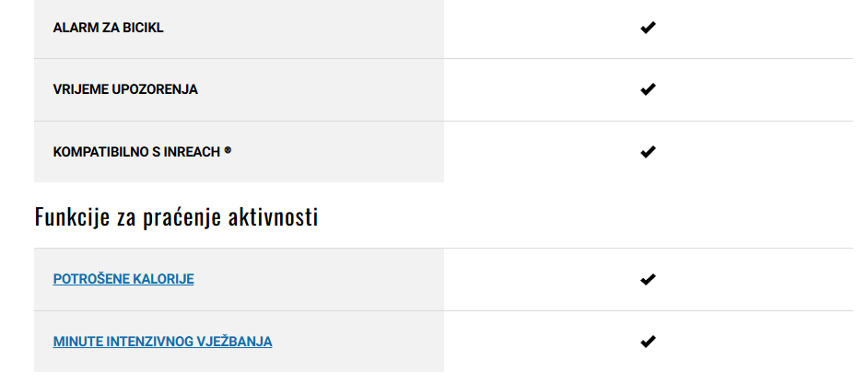Click the checkmark for Vrijeme upozorenja
Screen dimensions: 868x384
(647, 89)
